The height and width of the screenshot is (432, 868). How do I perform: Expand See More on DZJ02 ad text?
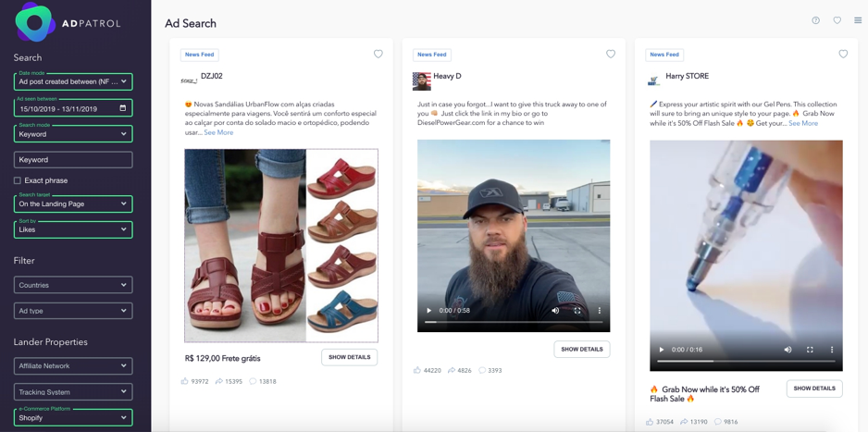click(218, 132)
